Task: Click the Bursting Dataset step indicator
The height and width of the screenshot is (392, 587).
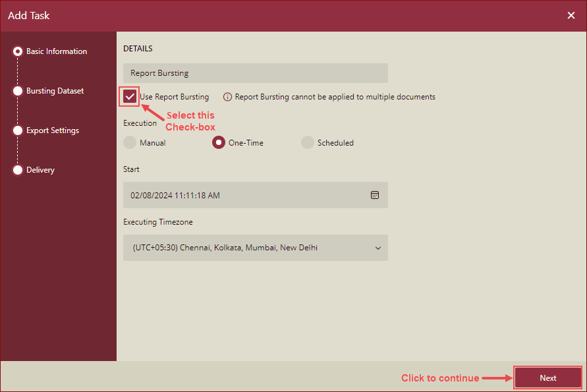Action: (18, 90)
